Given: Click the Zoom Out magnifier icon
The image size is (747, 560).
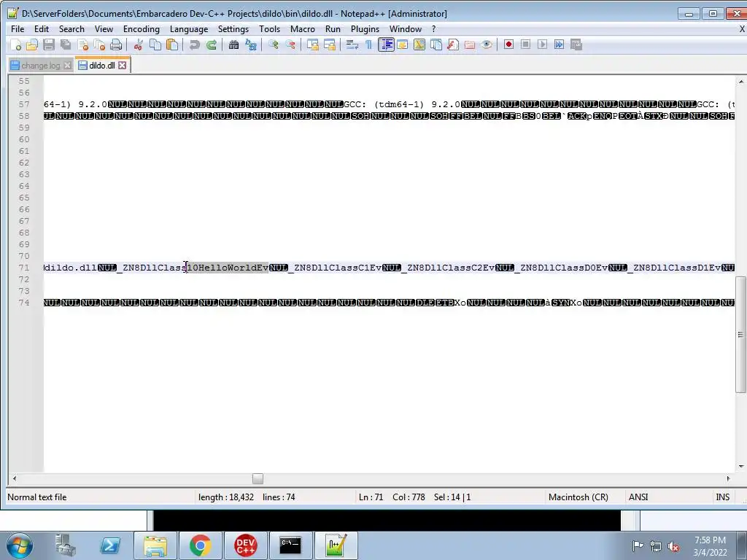Looking at the screenshot, I should (290, 44).
